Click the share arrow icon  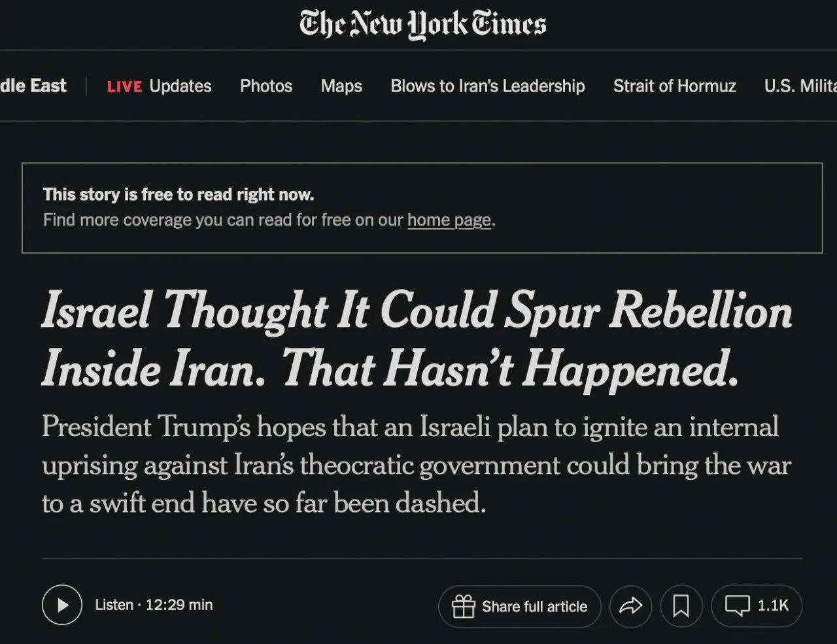tap(630, 607)
